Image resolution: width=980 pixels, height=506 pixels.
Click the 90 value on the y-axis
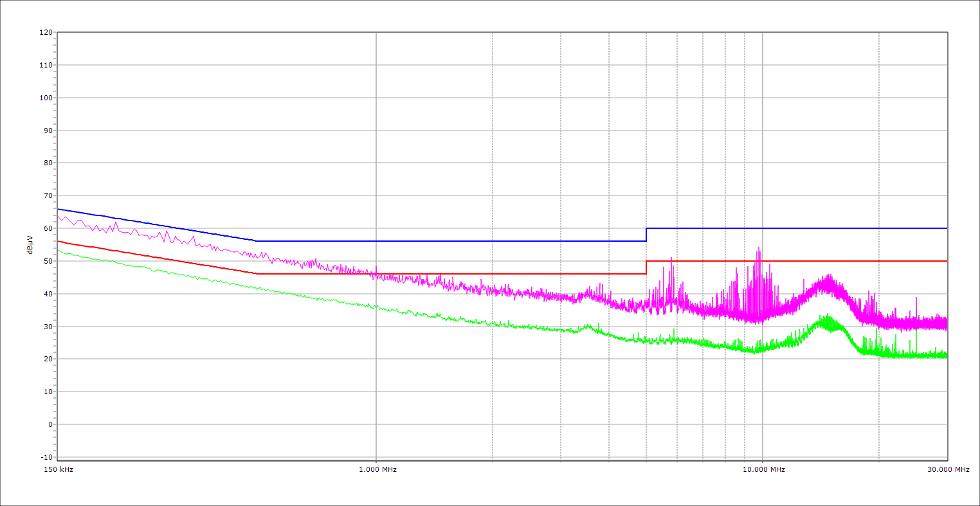[x=48, y=131]
